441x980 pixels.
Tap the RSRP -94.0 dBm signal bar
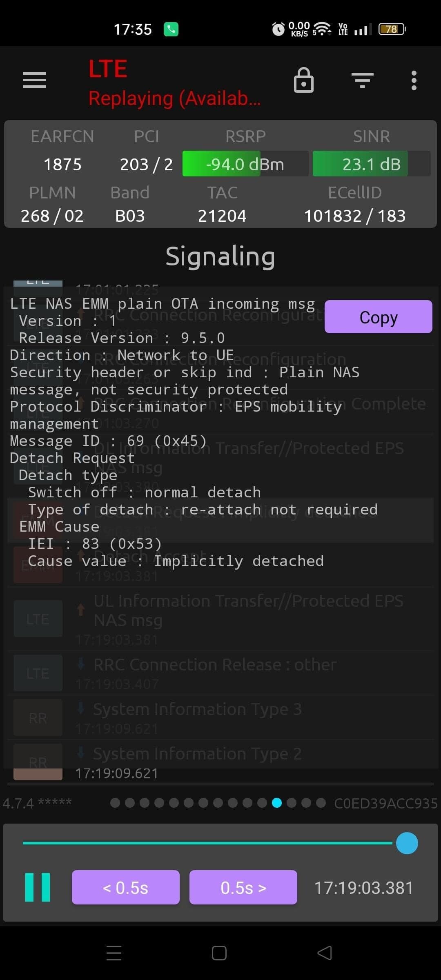[245, 164]
